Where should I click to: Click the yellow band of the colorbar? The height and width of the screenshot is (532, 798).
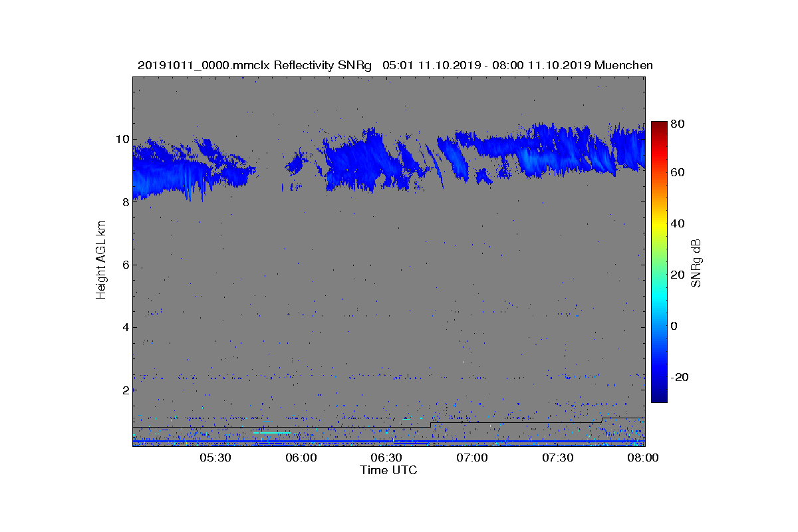(x=659, y=226)
